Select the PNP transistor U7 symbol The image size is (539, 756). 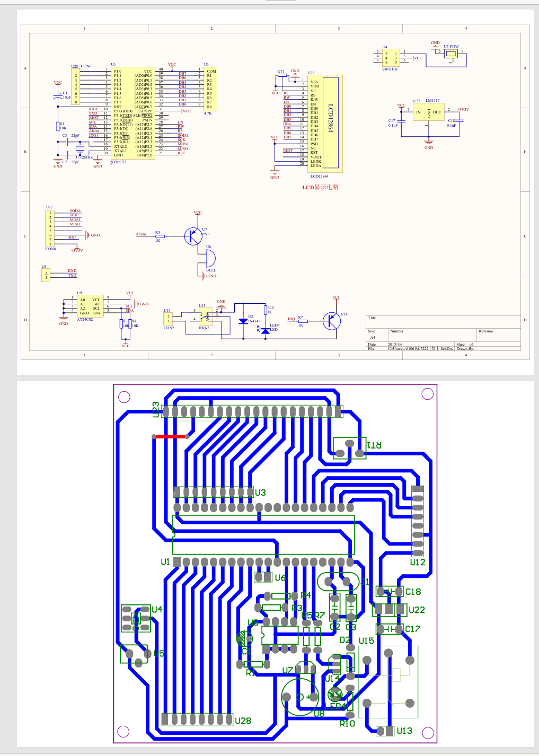tap(193, 236)
